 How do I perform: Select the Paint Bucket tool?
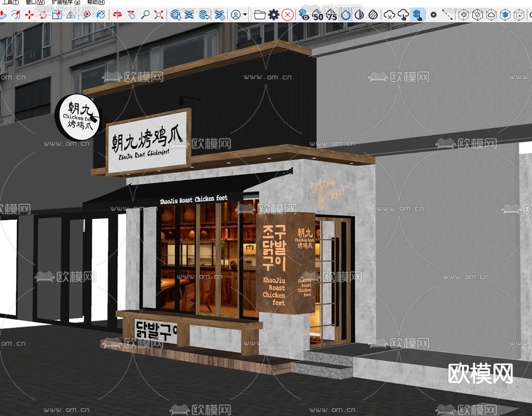[101, 15]
